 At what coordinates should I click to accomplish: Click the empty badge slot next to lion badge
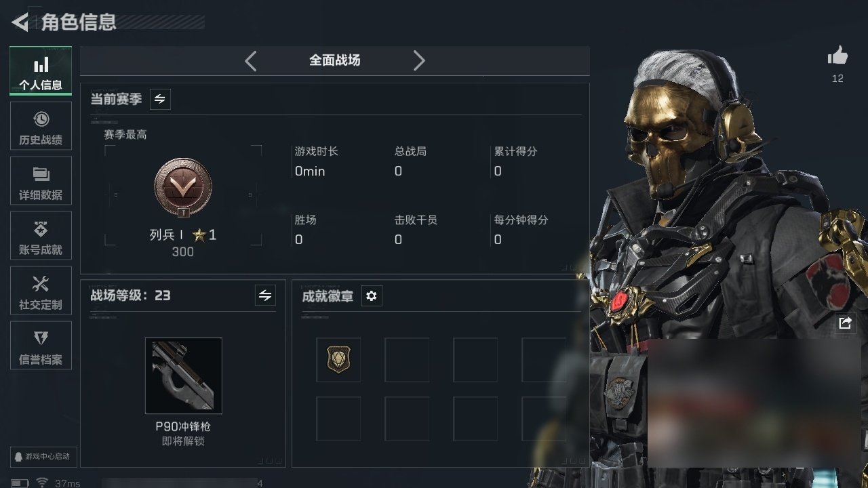[x=407, y=360]
